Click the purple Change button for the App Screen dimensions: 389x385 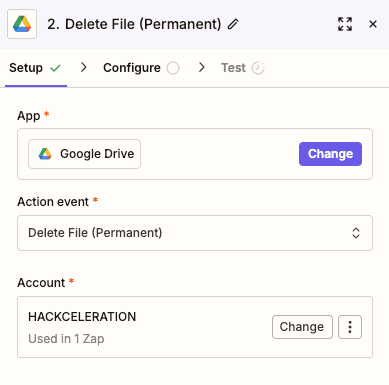click(330, 154)
